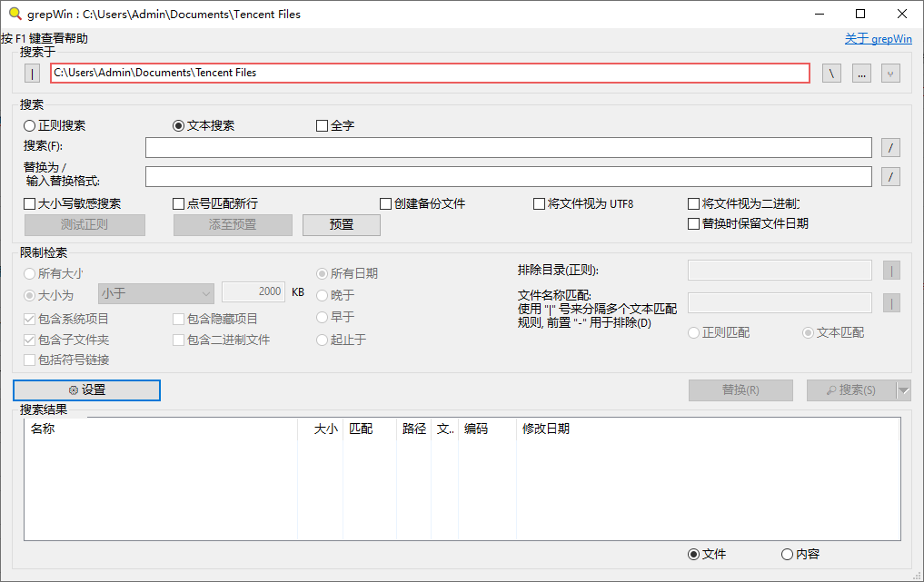Check the 创建备份文件 option
Screen dimensions: 924x582
[386, 204]
